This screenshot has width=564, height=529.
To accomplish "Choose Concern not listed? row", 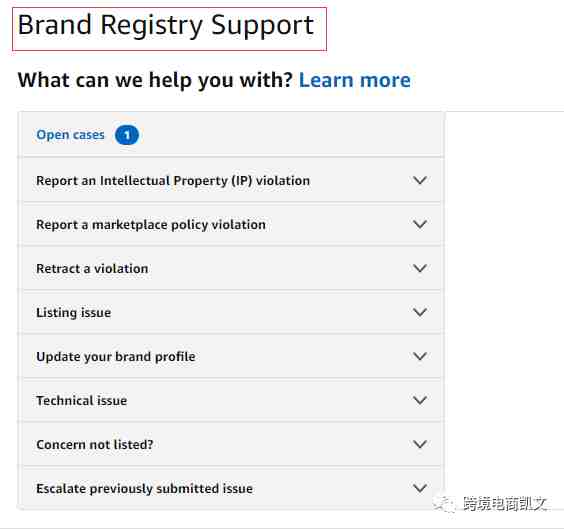I will (232, 444).
